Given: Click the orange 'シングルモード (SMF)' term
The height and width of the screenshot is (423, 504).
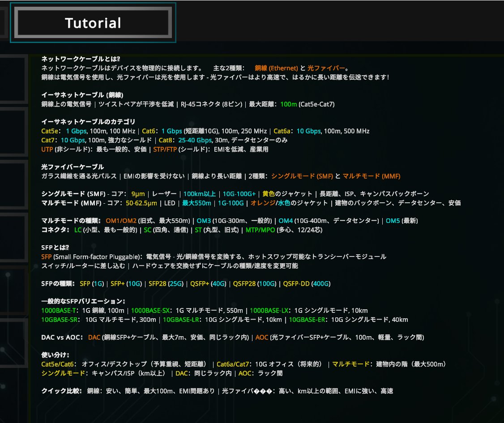Looking at the screenshot, I should [x=302, y=176].
